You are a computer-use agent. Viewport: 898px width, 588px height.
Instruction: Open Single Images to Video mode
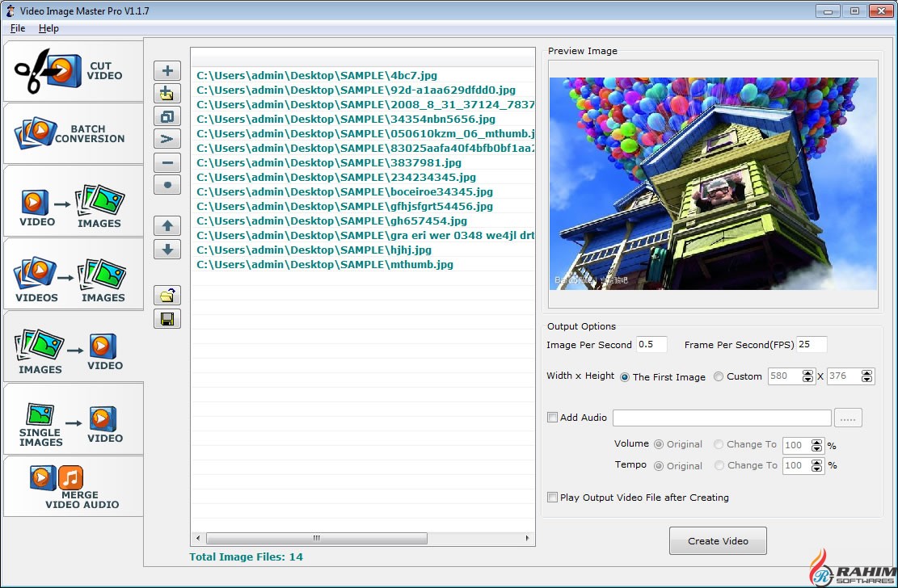pos(74,420)
